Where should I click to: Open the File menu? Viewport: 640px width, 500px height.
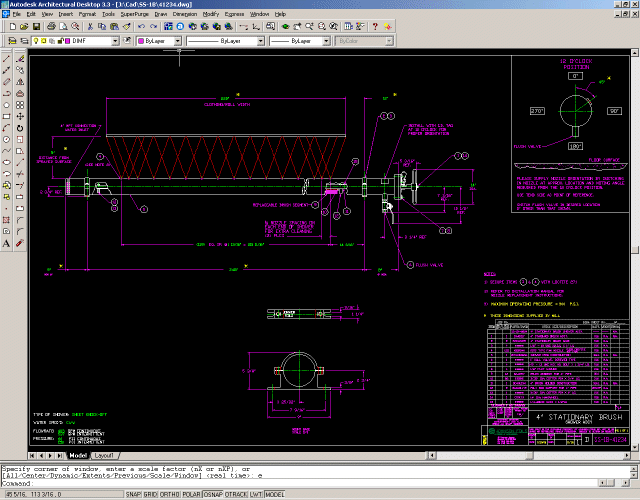[17, 14]
